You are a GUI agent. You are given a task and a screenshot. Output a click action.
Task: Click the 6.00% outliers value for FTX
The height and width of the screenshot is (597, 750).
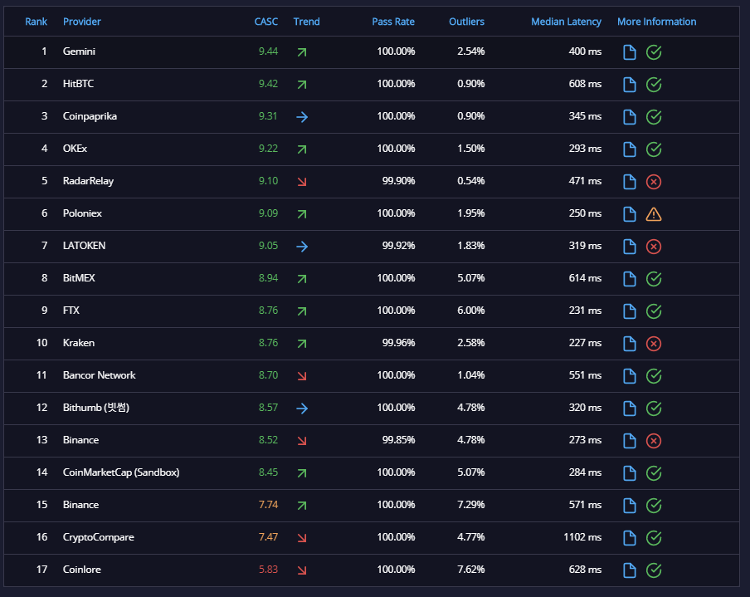[x=471, y=310]
